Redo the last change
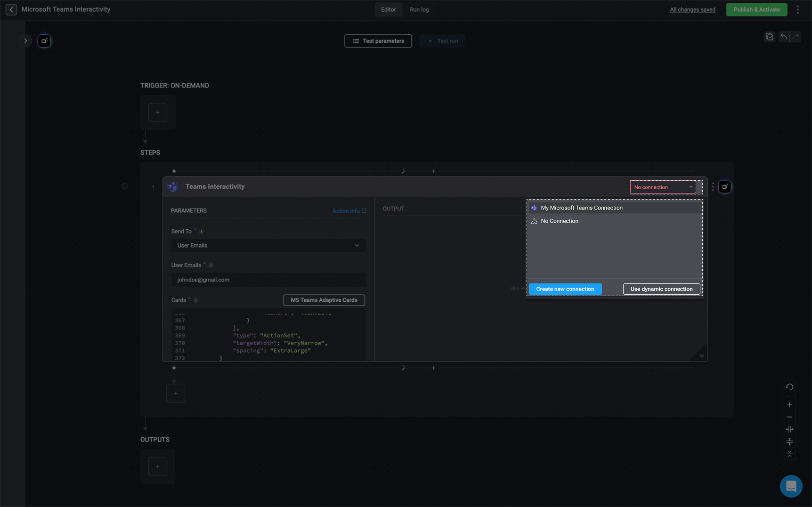 [x=796, y=37]
